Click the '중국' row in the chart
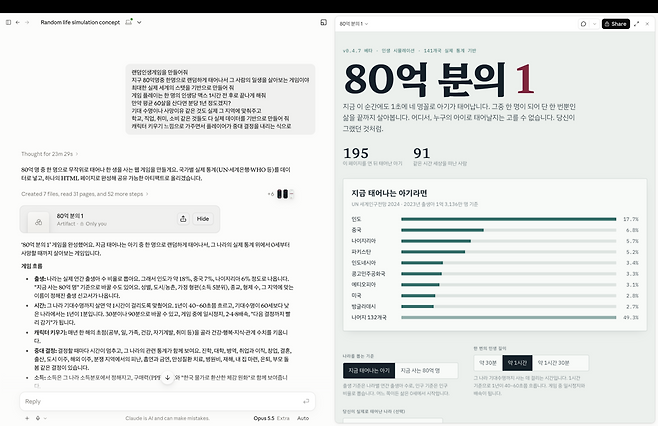This screenshot has height=426, width=658. [x=495, y=230]
